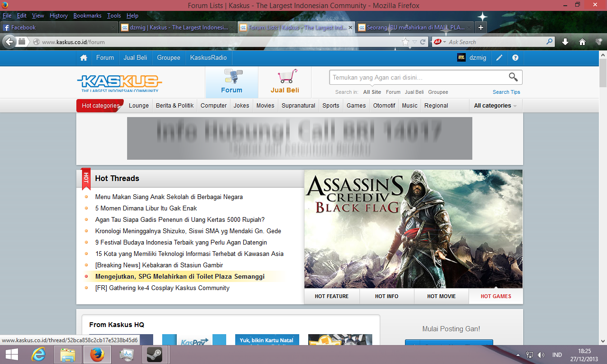This screenshot has width=607, height=364.
Task: Click the Kaskus logo
Action: pos(120,83)
